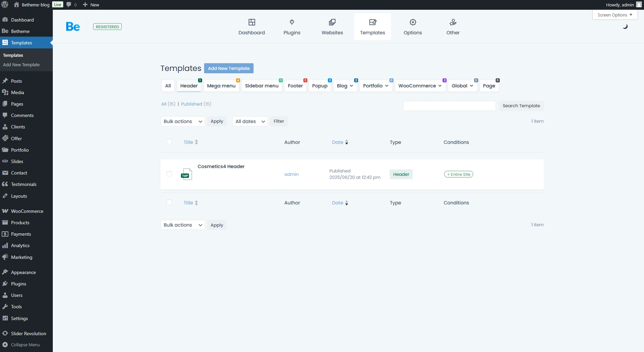644x352 pixels.
Task: Switch to the Header templates tab
Action: click(x=189, y=86)
